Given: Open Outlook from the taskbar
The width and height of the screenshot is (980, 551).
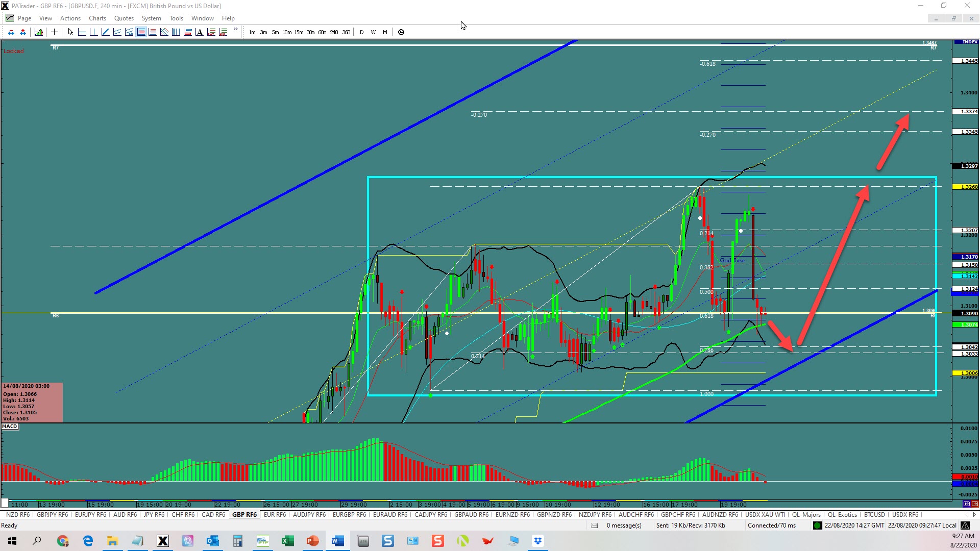Looking at the screenshot, I should pos(212,541).
